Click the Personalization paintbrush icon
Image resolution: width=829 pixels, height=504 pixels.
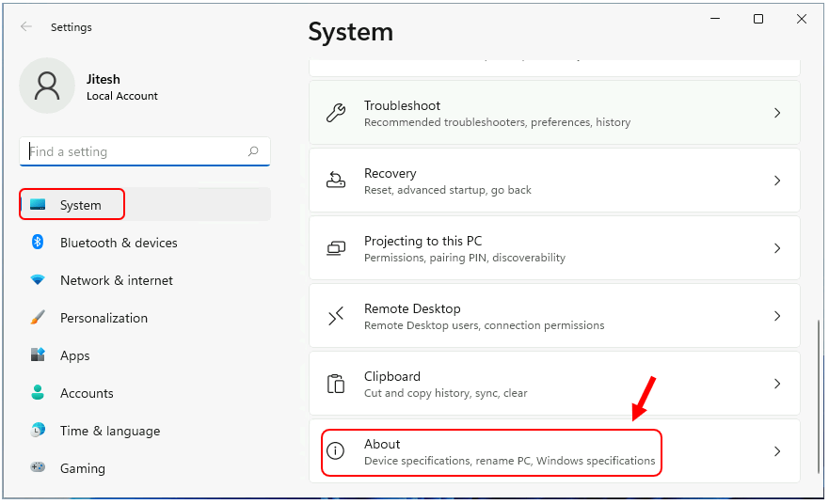[x=38, y=317]
